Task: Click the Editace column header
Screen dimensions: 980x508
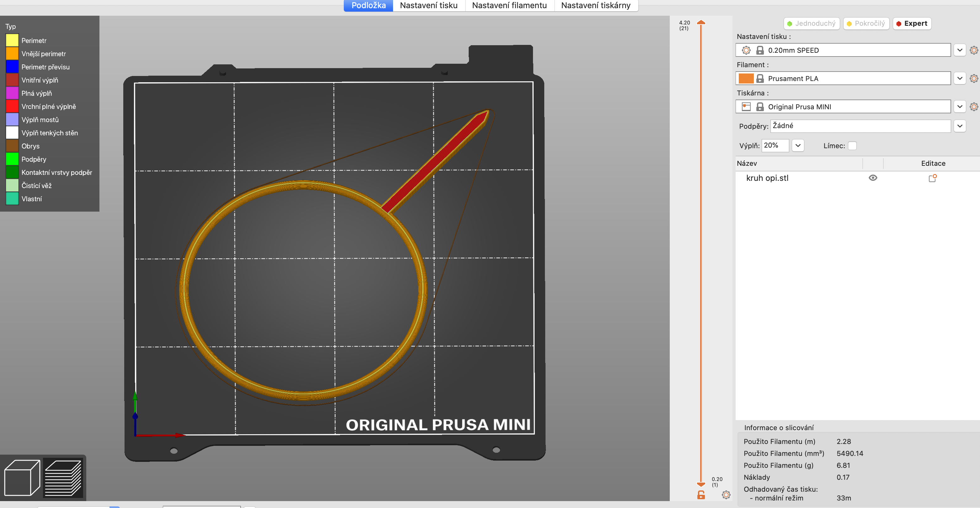Action: [x=933, y=163]
